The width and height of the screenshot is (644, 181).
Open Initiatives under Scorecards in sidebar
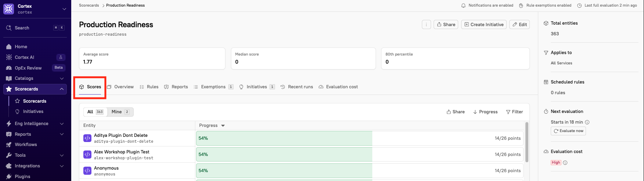click(33, 111)
